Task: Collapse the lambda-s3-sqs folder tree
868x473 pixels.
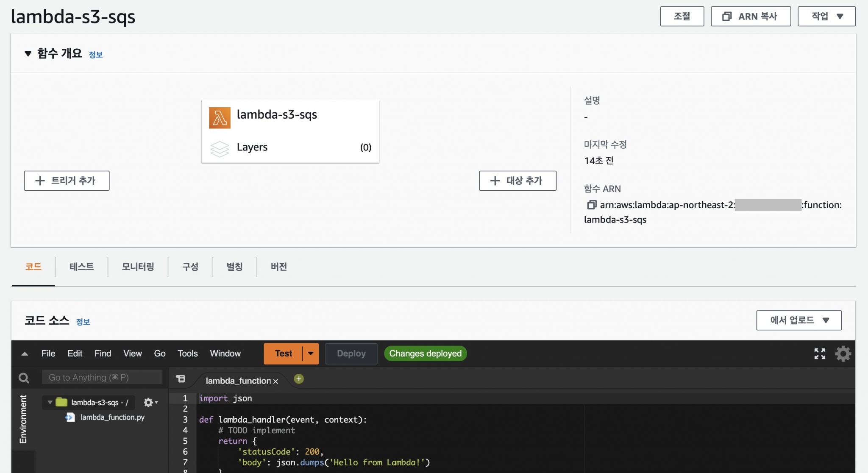Action: 50,402
